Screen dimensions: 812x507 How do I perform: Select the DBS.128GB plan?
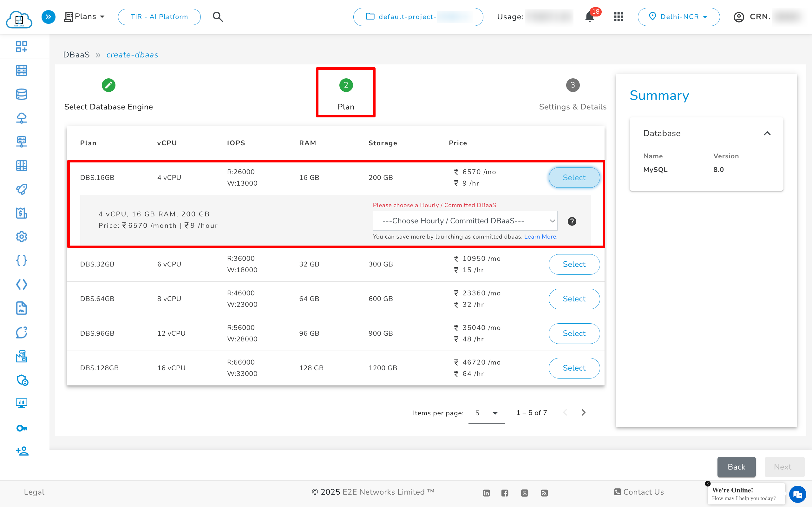(x=574, y=368)
